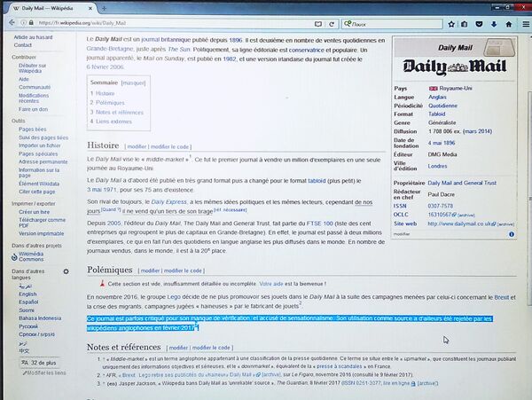532x400 pixels.
Task: Switch to the Suomi language version
Action: tap(27, 310)
